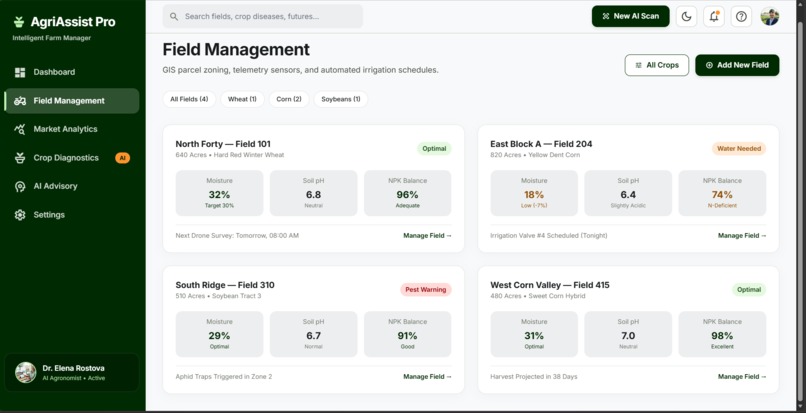Image resolution: width=806 pixels, height=413 pixels.
Task: Click the plus icon in Add New Field
Action: pyautogui.click(x=709, y=65)
